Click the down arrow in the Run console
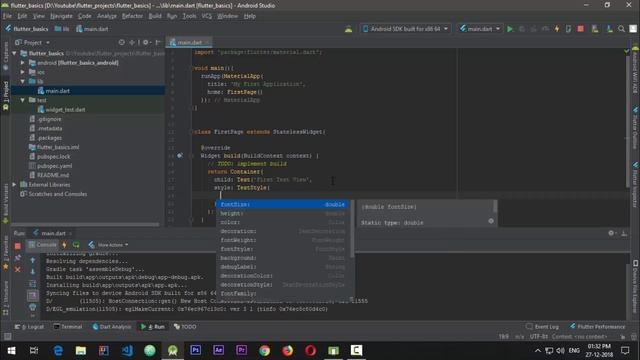The image size is (640, 360). tap(33, 272)
